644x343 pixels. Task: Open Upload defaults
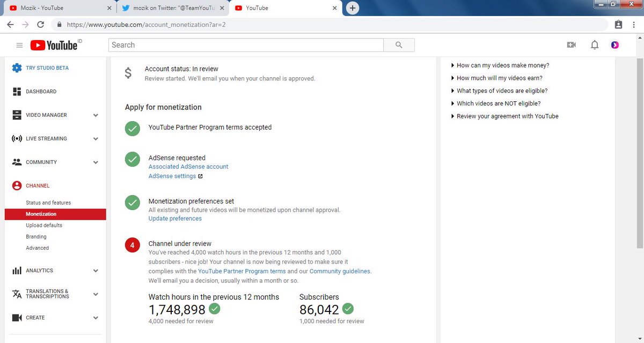[x=44, y=226]
